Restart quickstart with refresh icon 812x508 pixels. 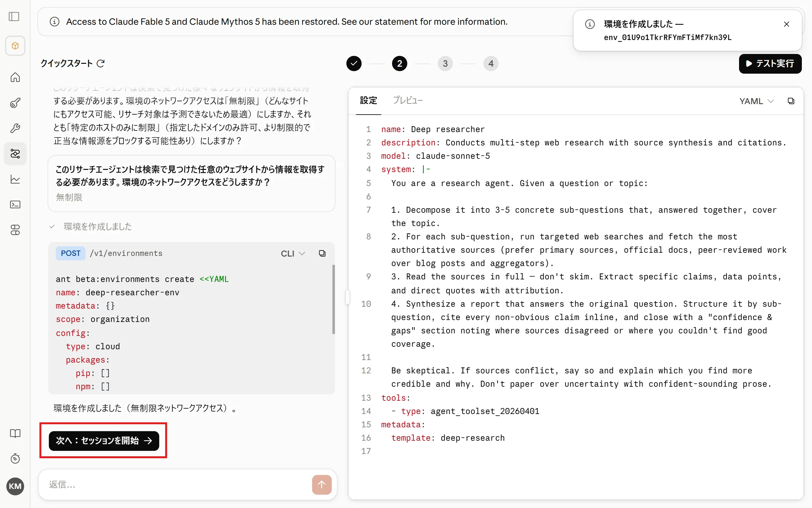click(x=101, y=63)
